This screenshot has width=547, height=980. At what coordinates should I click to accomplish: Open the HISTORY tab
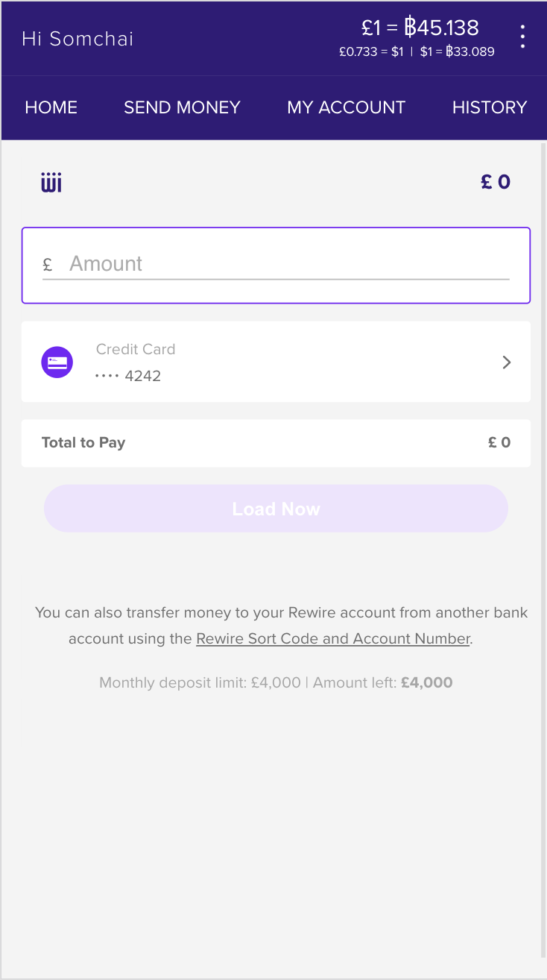489,107
